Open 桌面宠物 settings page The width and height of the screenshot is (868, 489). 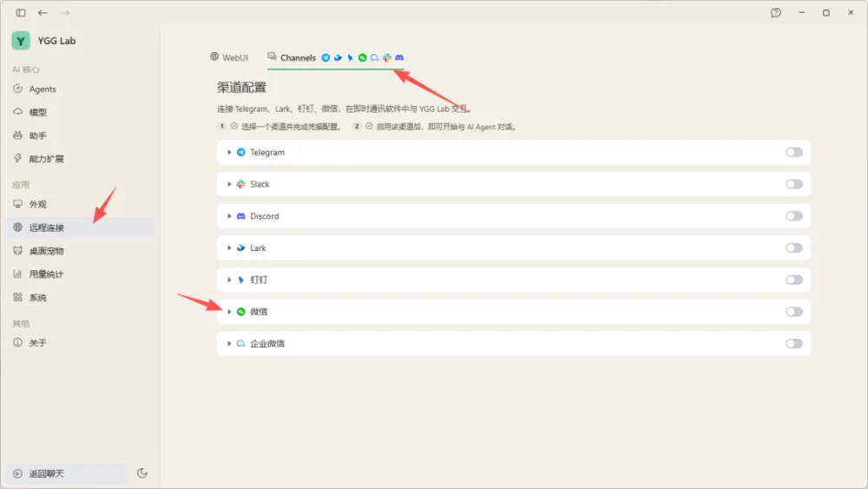(80, 250)
